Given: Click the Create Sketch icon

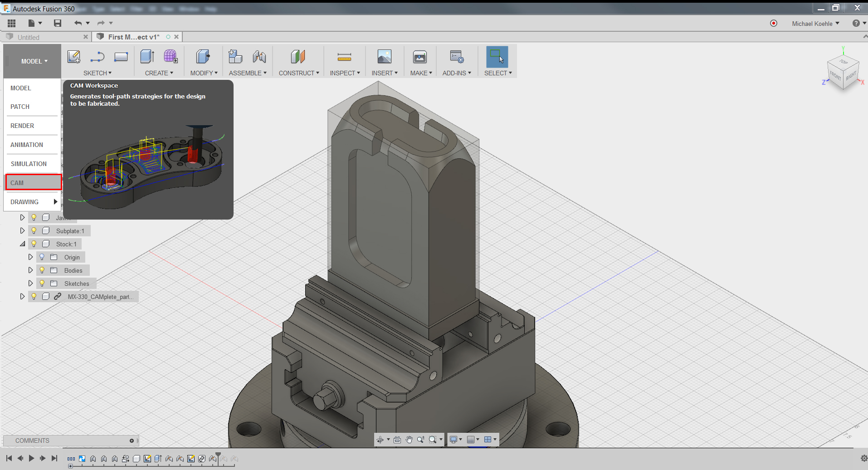Looking at the screenshot, I should pyautogui.click(x=73, y=57).
